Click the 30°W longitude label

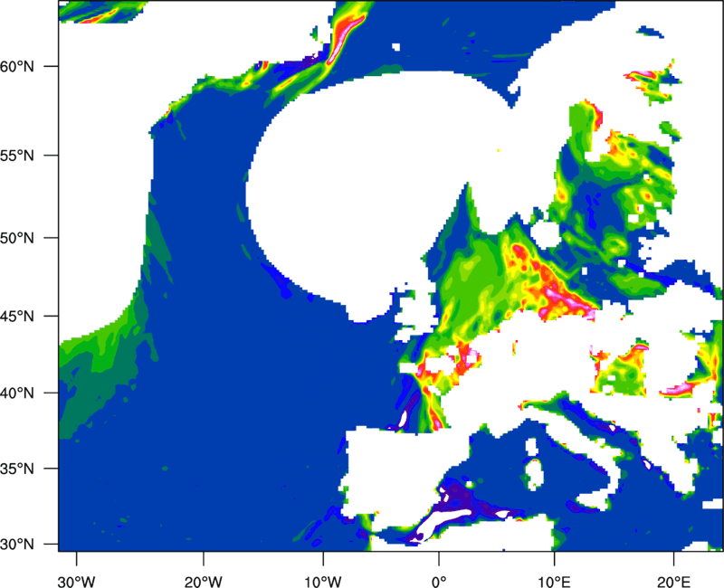click(76, 582)
